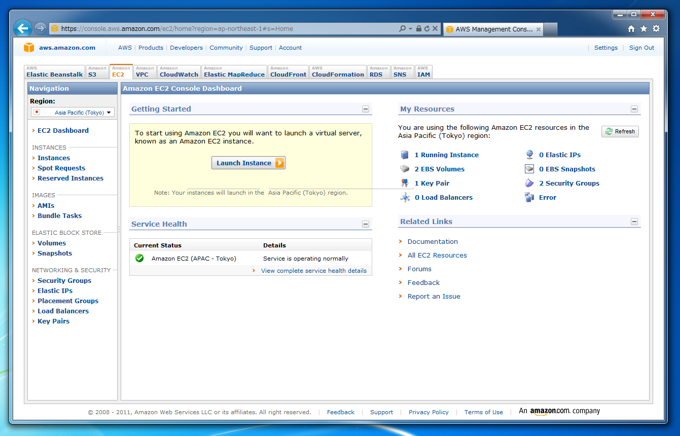This screenshot has width=680, height=436.
Task: Open Key Pairs in navigation
Action: [x=53, y=321]
